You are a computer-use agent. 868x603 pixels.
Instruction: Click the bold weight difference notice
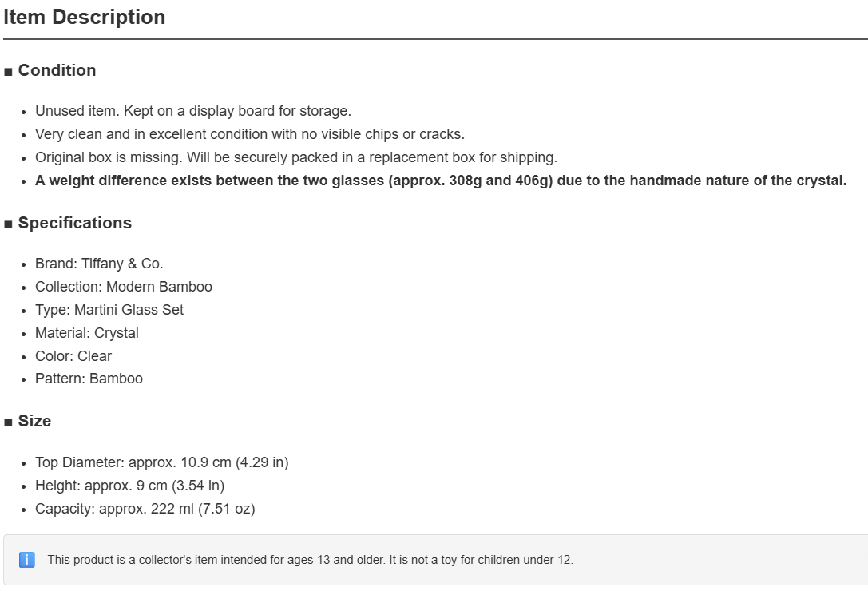[441, 181]
